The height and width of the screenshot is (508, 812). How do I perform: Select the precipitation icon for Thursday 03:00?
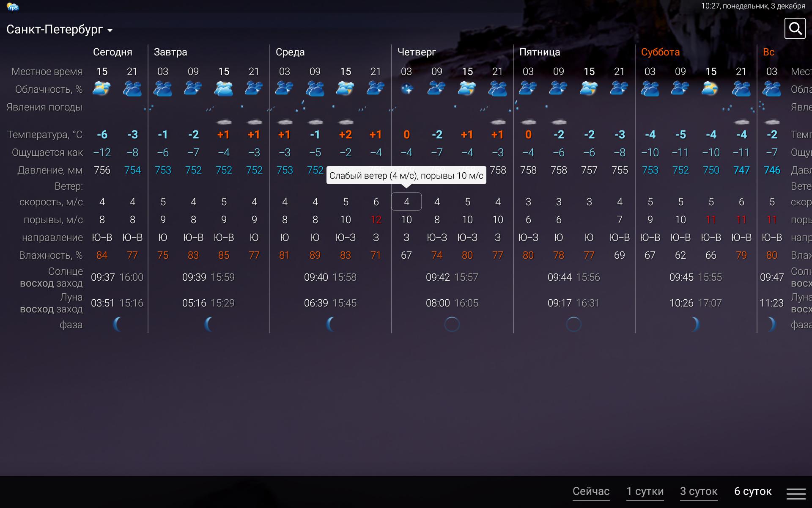pyautogui.click(x=405, y=107)
